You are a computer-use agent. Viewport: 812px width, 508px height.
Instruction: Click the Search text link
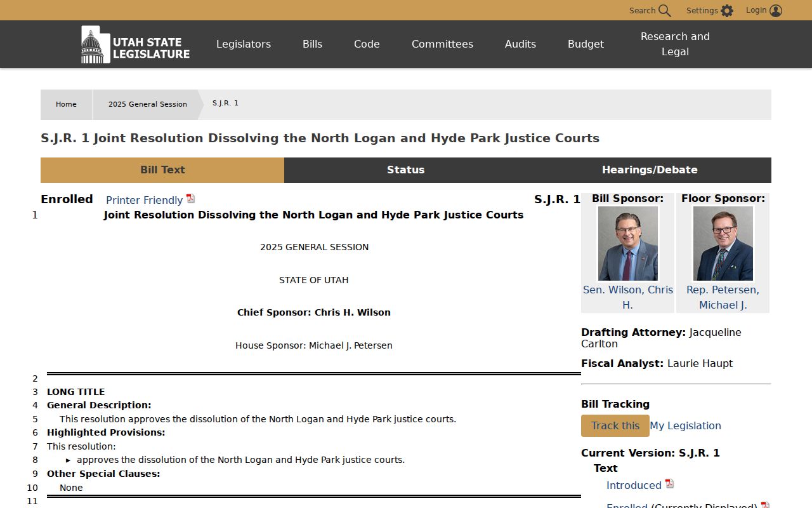tap(642, 11)
